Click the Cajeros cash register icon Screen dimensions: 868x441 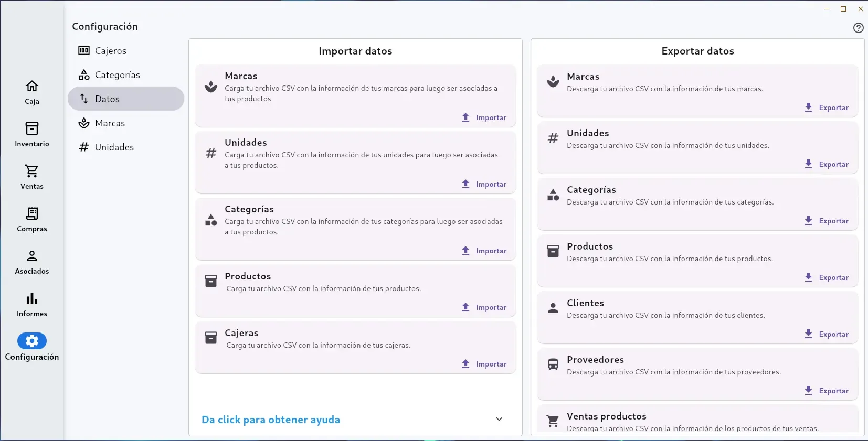(84, 51)
